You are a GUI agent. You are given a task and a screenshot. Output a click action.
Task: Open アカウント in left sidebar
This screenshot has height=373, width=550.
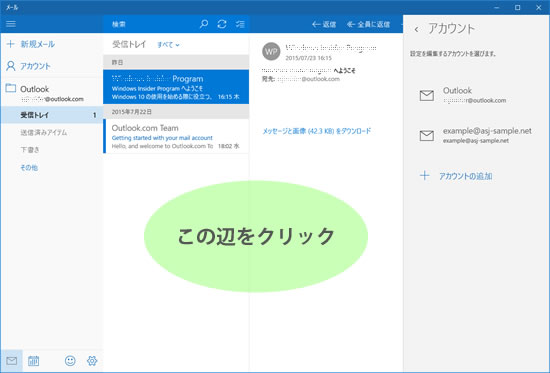pyautogui.click(x=28, y=66)
